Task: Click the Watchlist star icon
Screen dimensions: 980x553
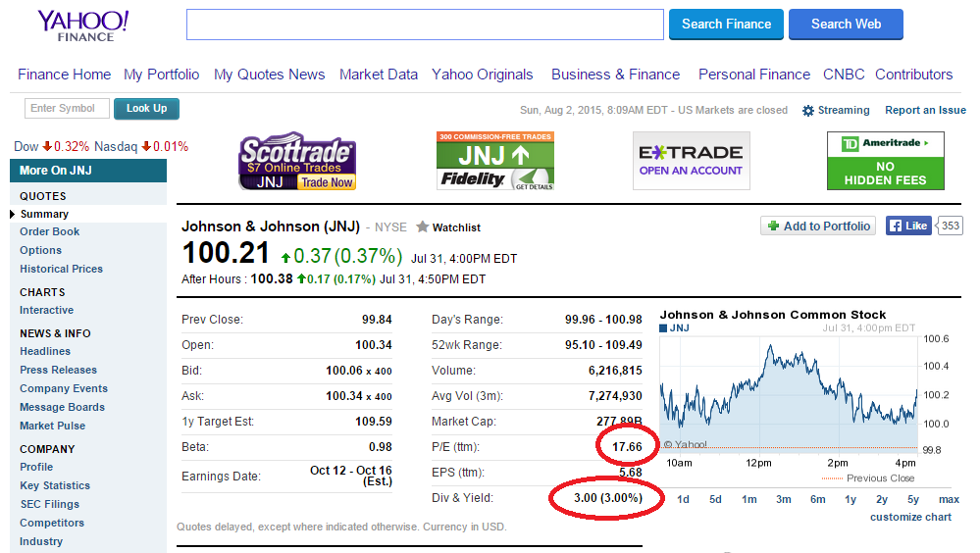Action: click(423, 226)
